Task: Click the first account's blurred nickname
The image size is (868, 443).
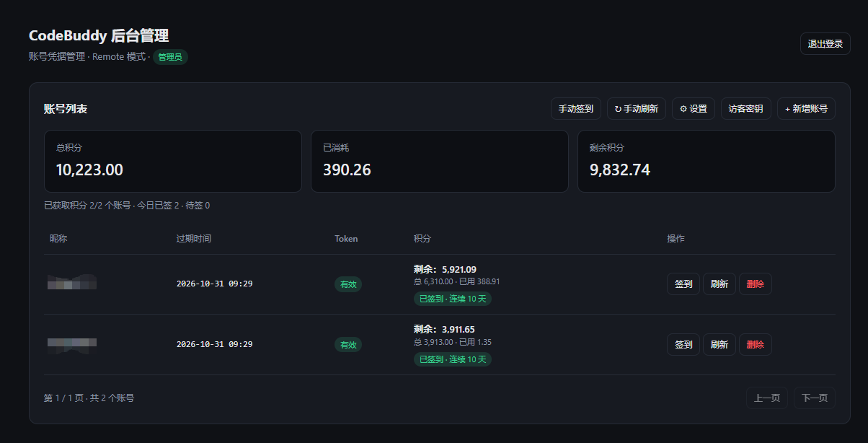Action: [x=72, y=282]
